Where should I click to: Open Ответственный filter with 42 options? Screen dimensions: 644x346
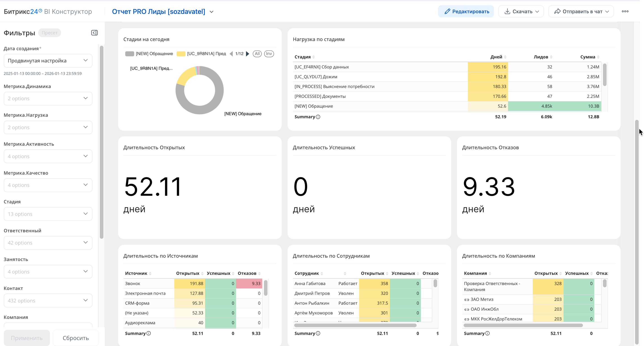[x=48, y=243]
